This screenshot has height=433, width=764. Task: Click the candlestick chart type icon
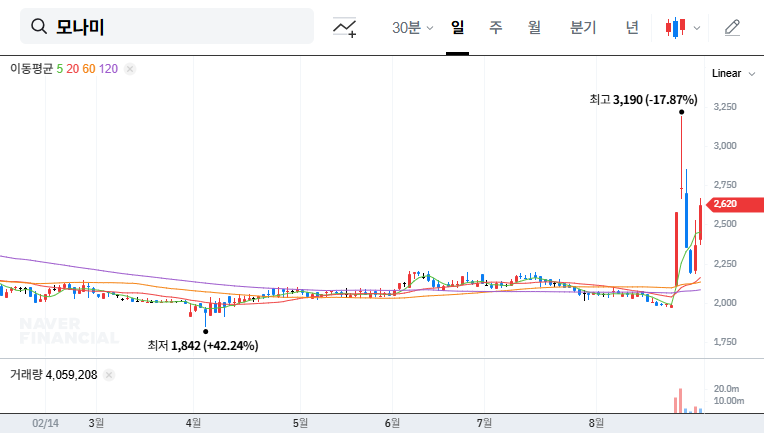(x=675, y=28)
